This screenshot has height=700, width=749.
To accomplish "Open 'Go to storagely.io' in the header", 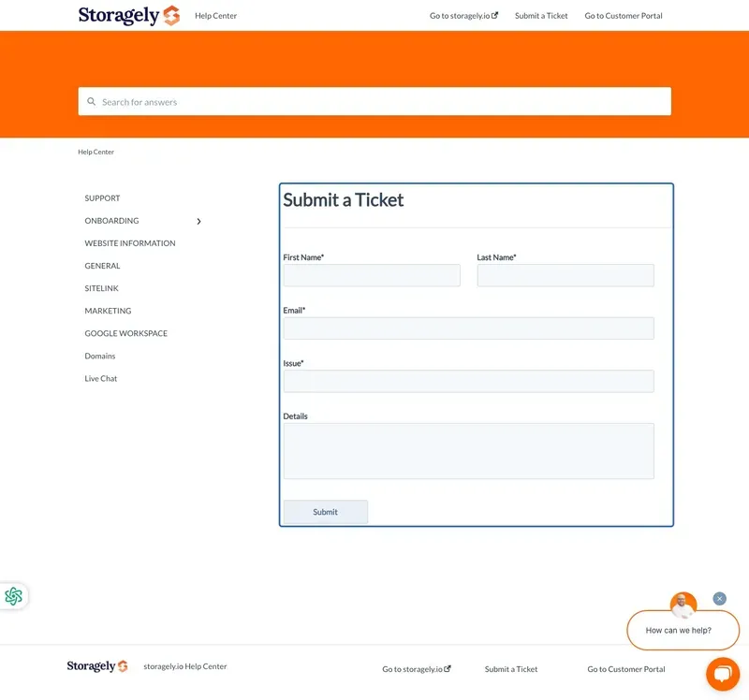I will (x=463, y=16).
